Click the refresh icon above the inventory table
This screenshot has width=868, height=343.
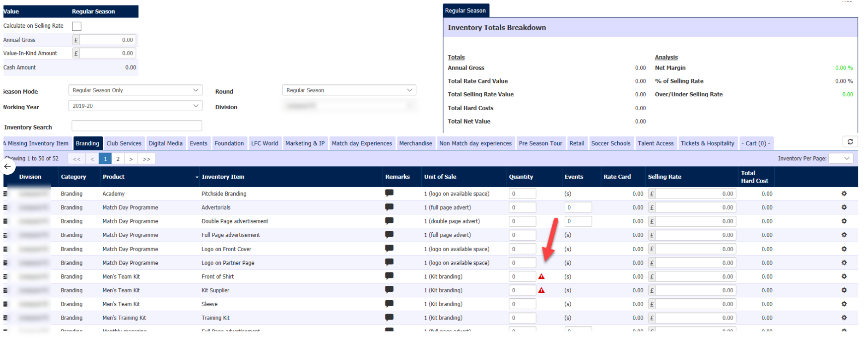pyautogui.click(x=850, y=142)
